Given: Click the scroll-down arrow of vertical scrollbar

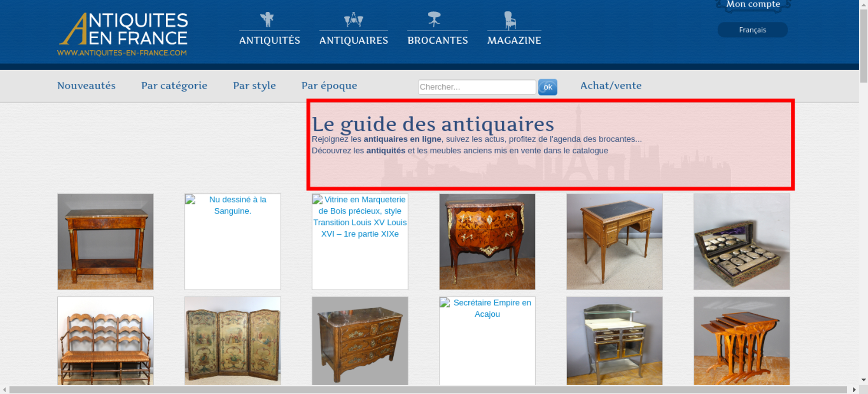Looking at the screenshot, I should click(x=863, y=380).
